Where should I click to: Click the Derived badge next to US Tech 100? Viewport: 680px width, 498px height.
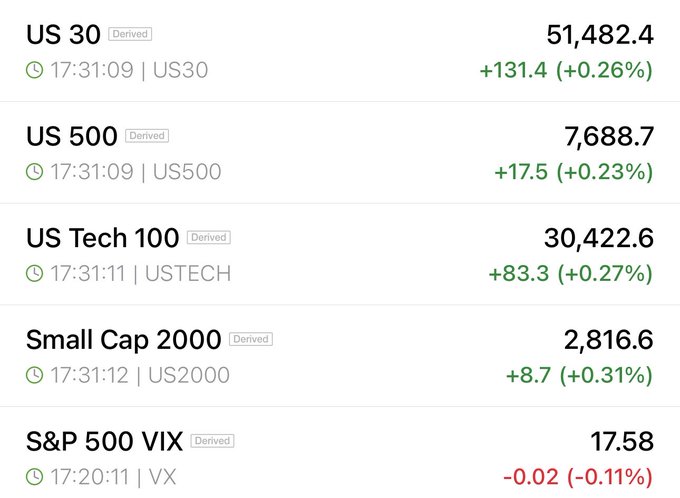(209, 237)
